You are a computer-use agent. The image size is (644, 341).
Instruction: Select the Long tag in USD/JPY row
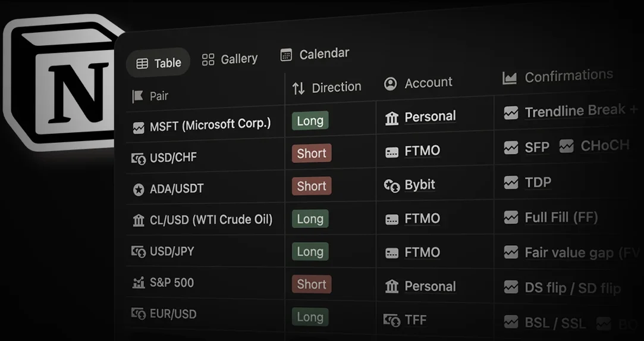click(x=310, y=252)
